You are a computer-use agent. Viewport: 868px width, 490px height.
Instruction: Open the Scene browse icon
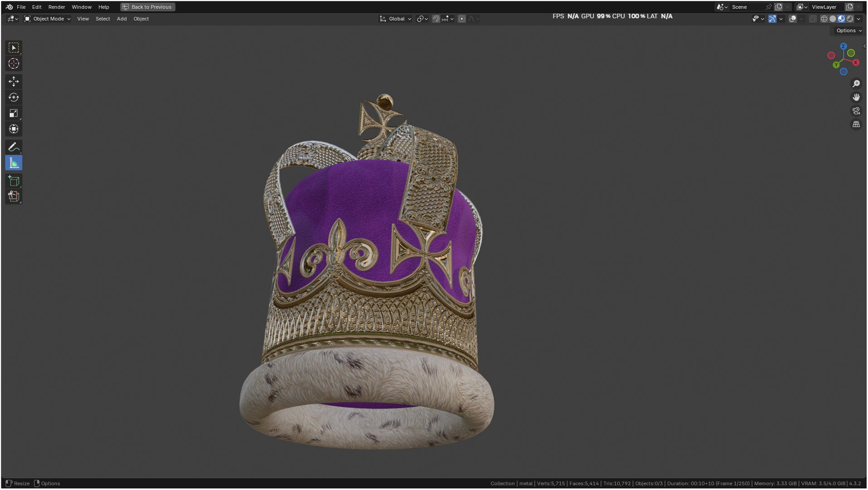point(722,7)
